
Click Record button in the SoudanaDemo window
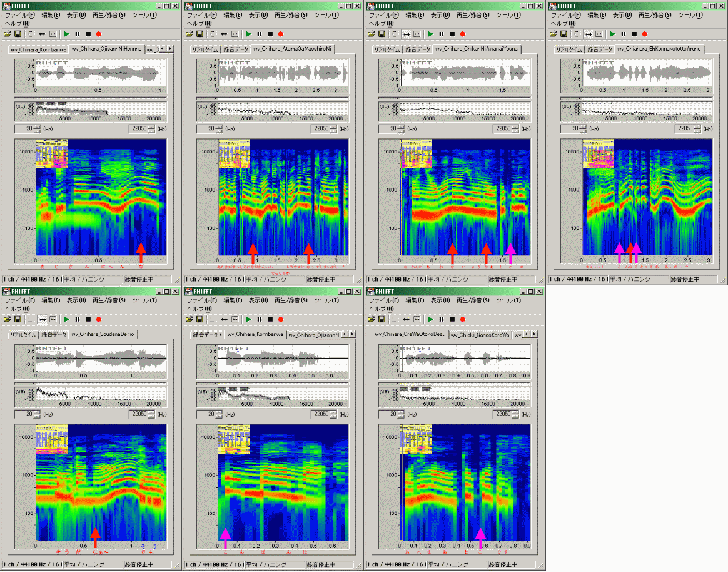(98, 319)
